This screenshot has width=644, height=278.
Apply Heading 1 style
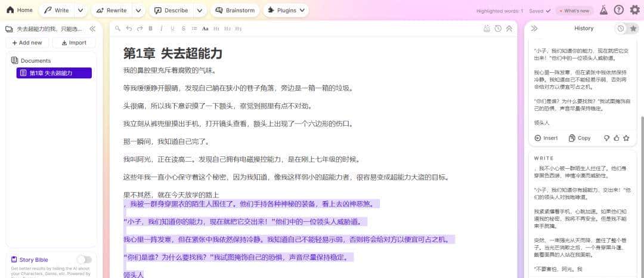[x=216, y=28]
